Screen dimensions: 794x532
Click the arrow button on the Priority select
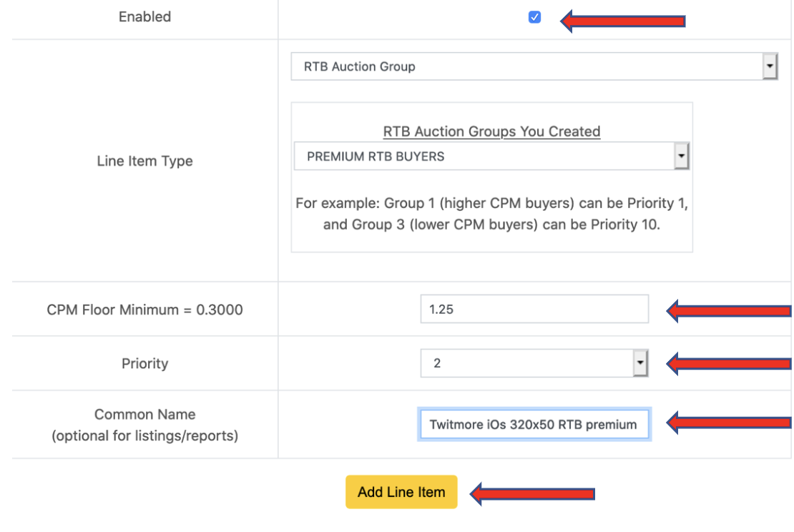click(x=640, y=364)
